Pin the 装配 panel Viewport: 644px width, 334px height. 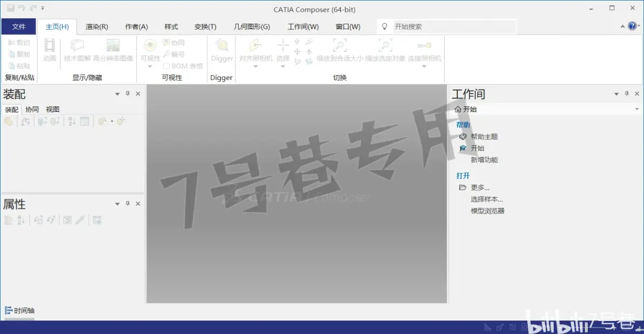[128, 93]
